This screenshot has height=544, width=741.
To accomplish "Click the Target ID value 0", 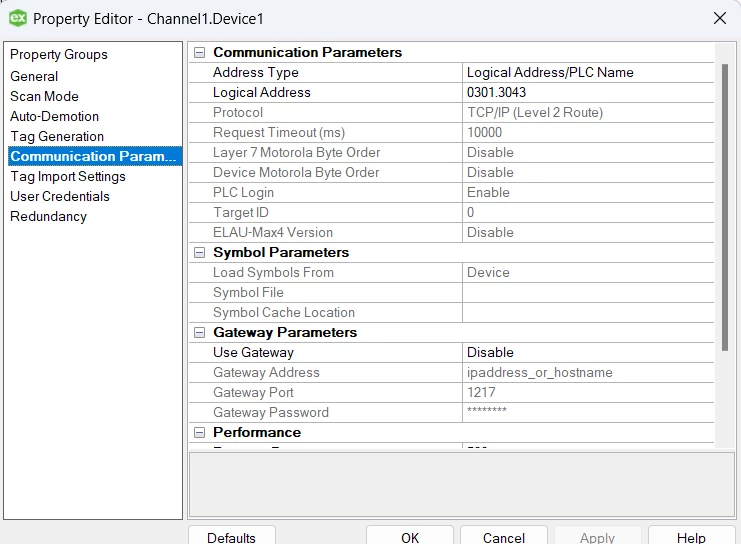I will 588,213.
